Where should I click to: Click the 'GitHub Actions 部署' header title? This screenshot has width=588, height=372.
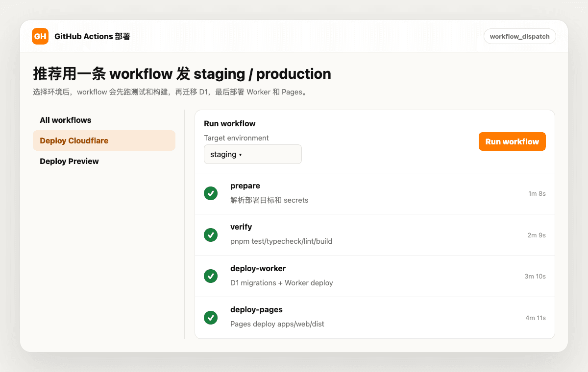[92, 36]
